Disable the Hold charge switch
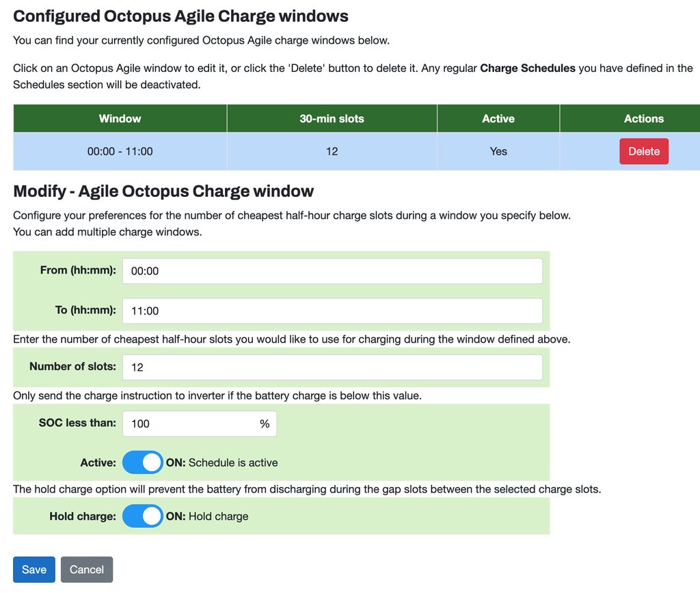Image resolution: width=700 pixels, height=593 pixels. coord(142,516)
